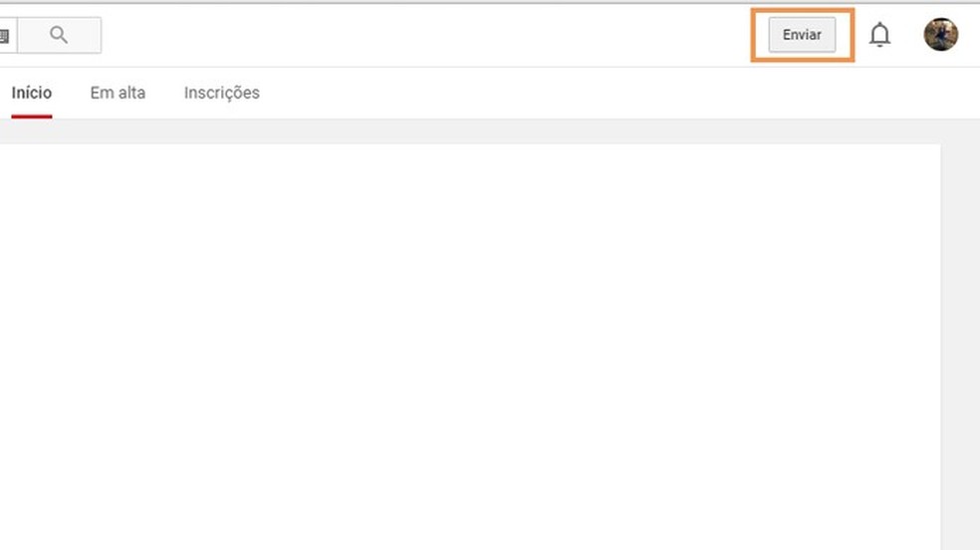Return home using the Início tab
Viewport: 980px width, 550px height.
[32, 93]
